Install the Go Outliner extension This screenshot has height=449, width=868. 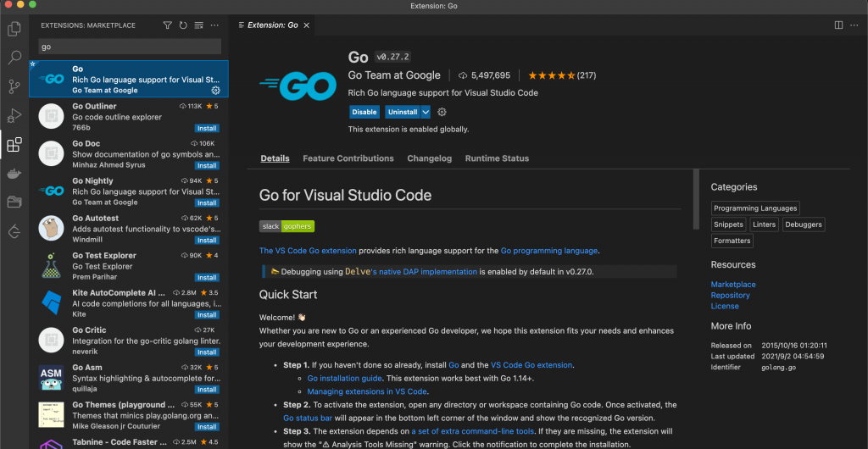(x=207, y=129)
